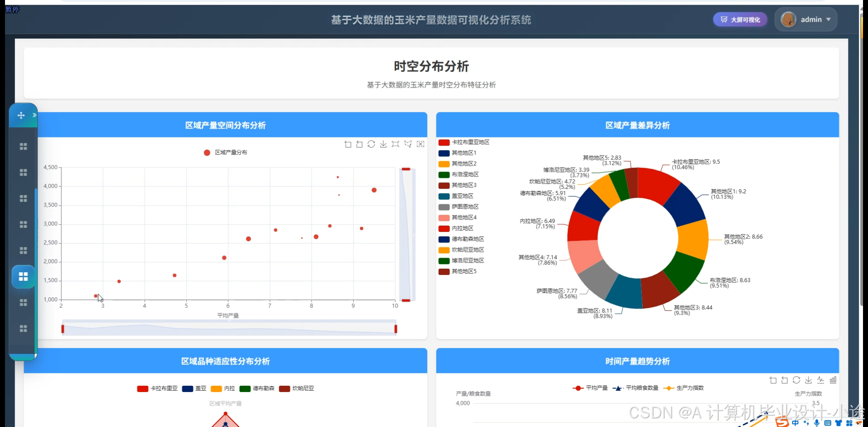Toggle 卡拉布里亚 radar legend item
Viewport: 868px width, 427px height.
(157, 388)
